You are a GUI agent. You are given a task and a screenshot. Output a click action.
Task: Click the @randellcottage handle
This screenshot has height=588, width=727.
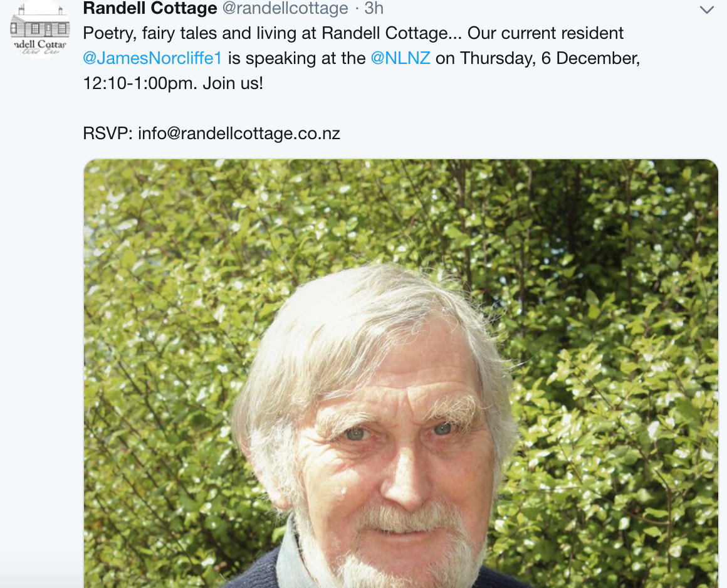(283, 8)
